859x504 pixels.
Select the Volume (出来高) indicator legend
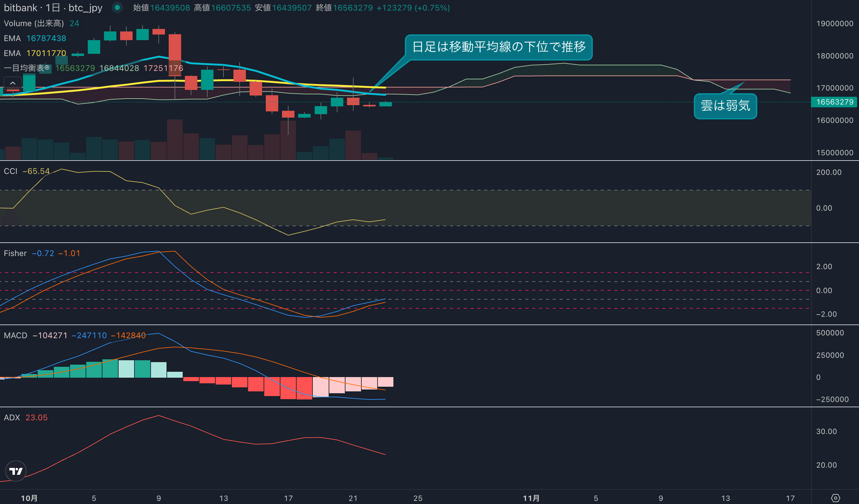[33, 23]
